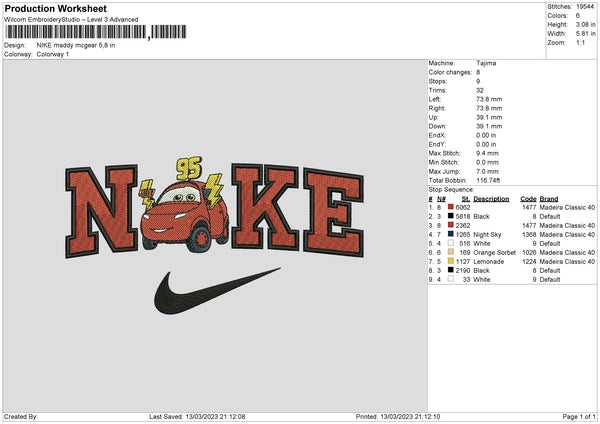This screenshot has height=424, width=600.
Task: Click the 'EndX:' label
Action: [x=437, y=135]
